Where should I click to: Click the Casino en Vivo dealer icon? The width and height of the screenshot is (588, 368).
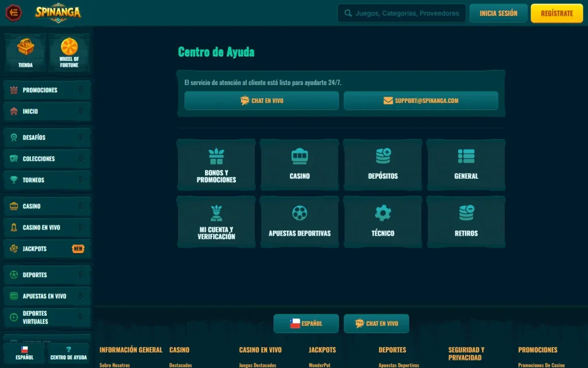click(x=14, y=228)
